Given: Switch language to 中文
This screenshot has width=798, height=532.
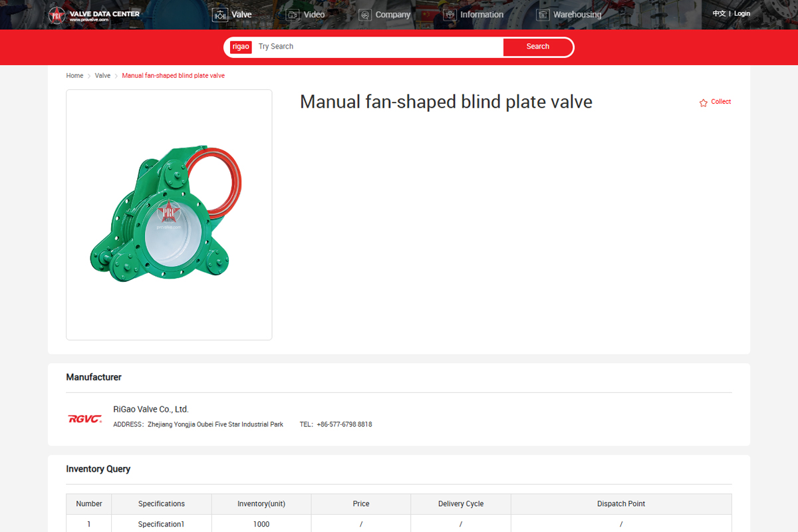Looking at the screenshot, I should 719,13.
